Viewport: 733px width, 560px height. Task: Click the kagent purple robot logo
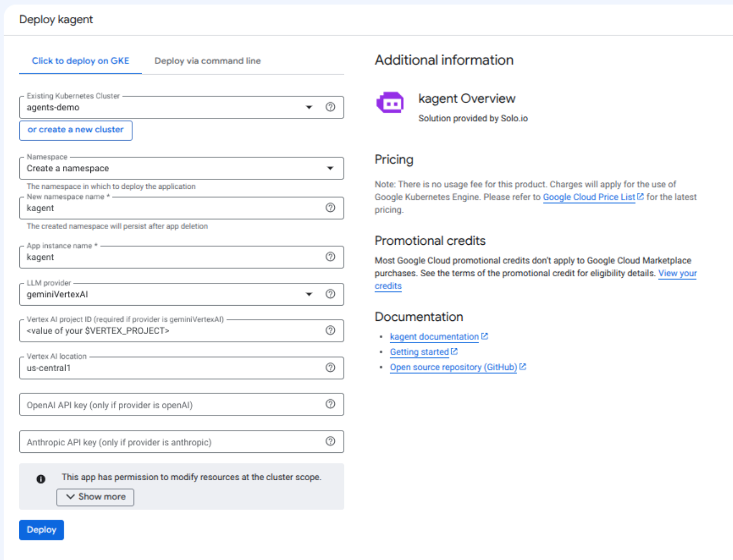[390, 103]
